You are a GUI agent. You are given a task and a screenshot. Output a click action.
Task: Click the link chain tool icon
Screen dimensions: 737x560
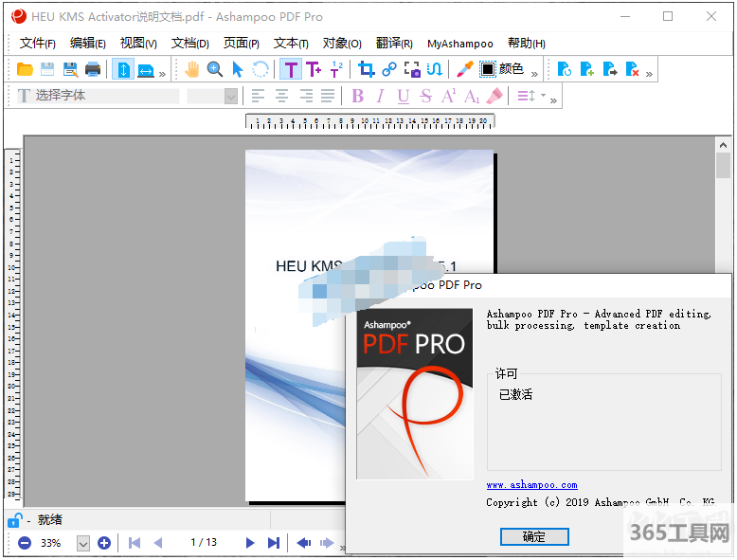click(x=389, y=69)
